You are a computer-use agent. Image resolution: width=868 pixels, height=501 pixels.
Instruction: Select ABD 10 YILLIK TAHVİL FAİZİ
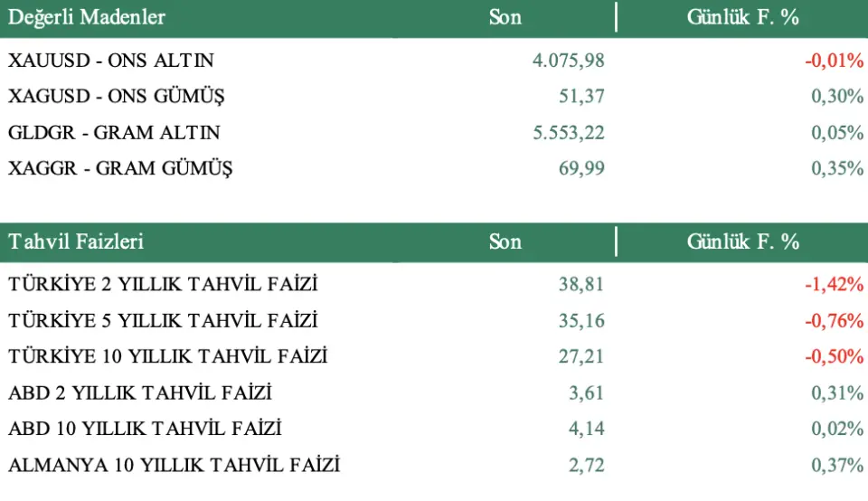pos(145,429)
